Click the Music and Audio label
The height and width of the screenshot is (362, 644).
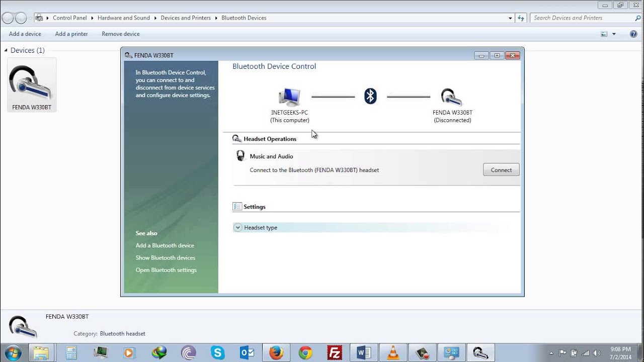click(271, 156)
